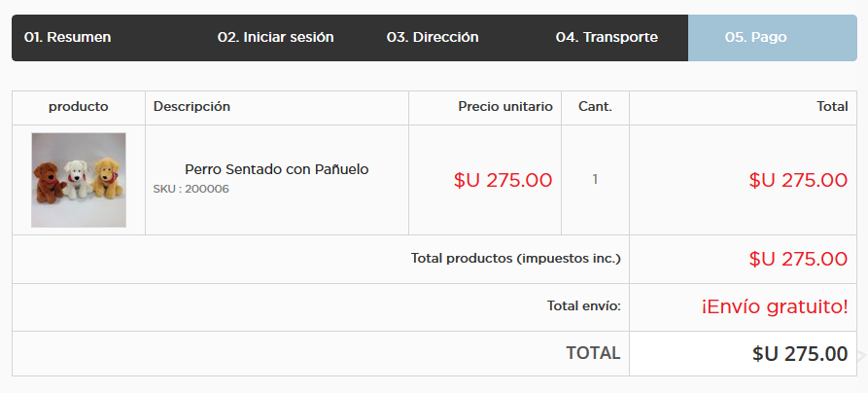The height and width of the screenshot is (393, 868).
Task: Click the TOTAL label
Action: pyautogui.click(x=593, y=353)
